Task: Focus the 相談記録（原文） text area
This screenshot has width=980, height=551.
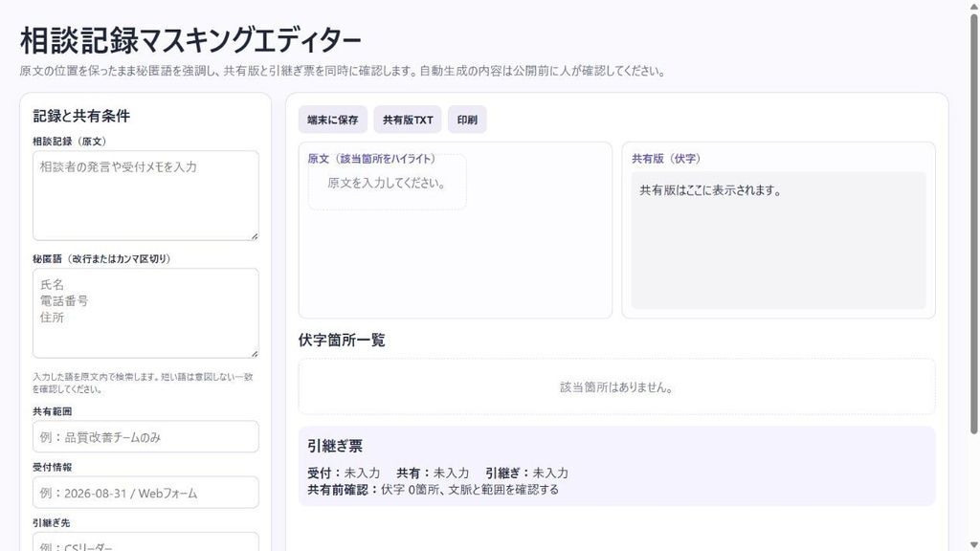Action: pyautogui.click(x=145, y=195)
